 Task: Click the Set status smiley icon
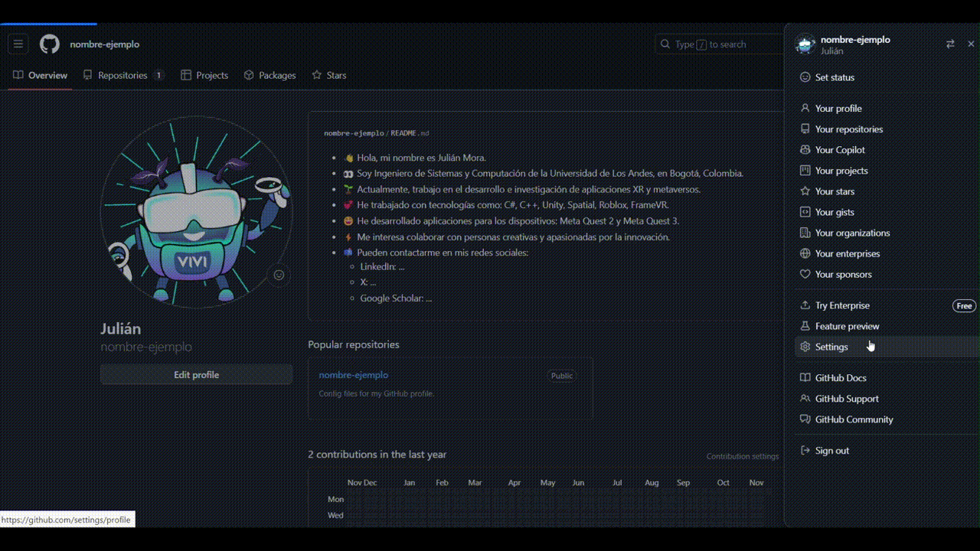tap(805, 77)
